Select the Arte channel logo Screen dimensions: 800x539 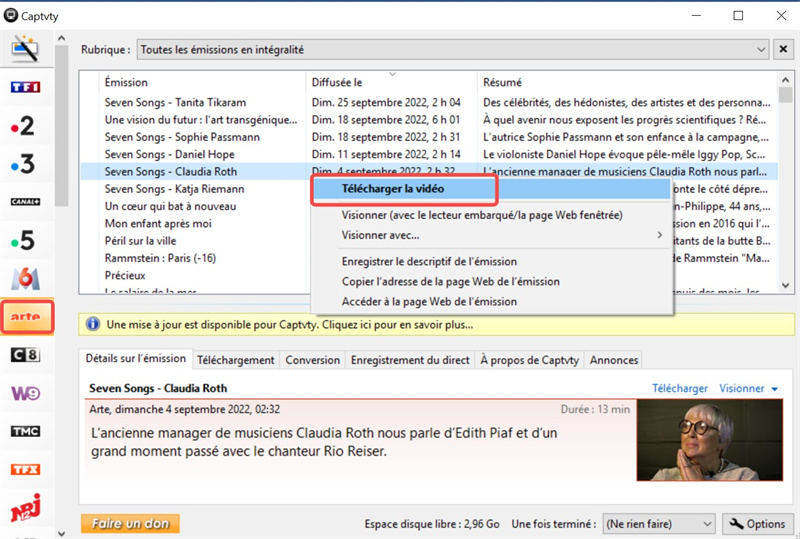27,317
